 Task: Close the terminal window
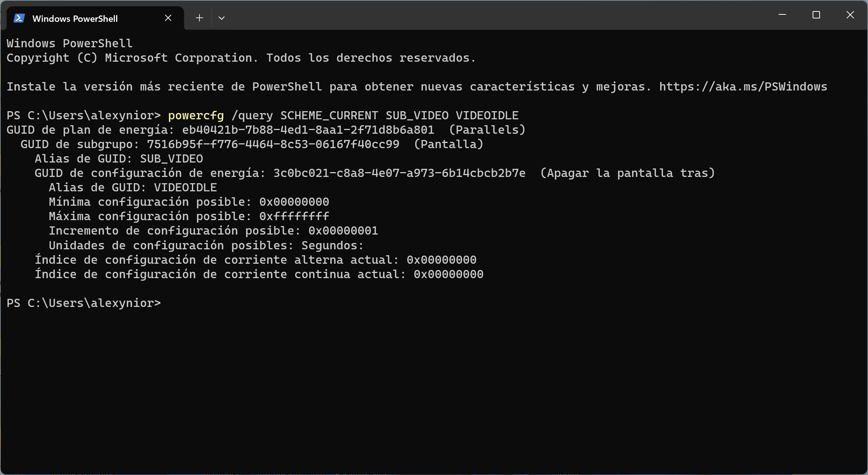[x=850, y=15]
